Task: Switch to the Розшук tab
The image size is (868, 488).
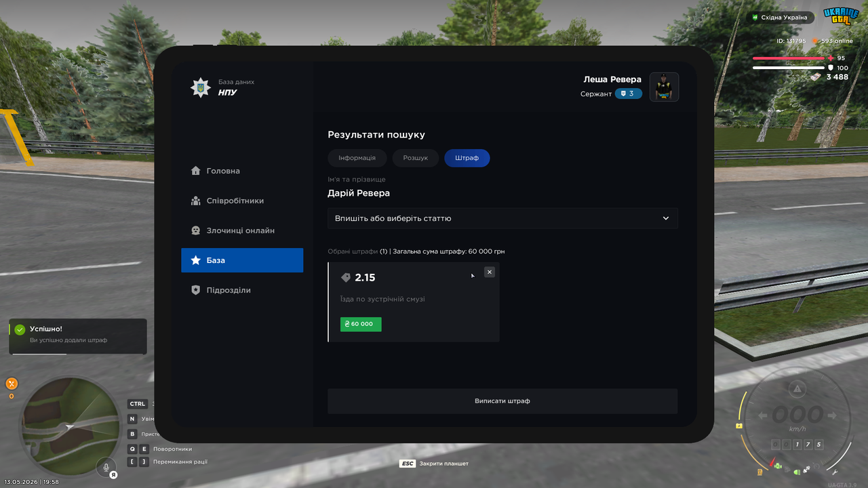Action: [416, 158]
